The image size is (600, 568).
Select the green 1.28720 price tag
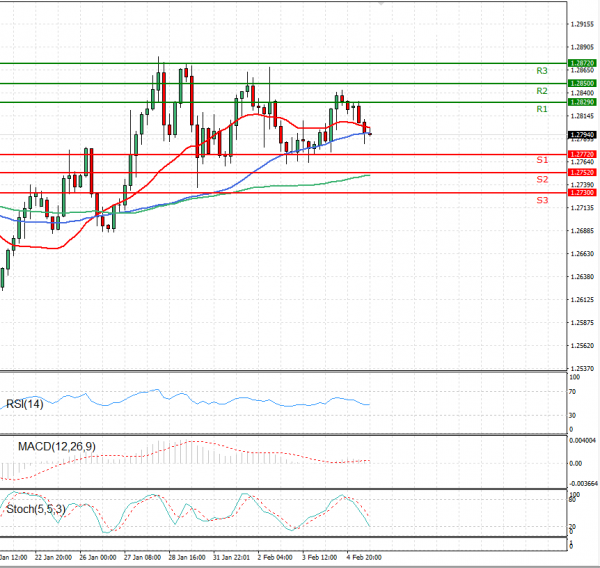pos(582,63)
